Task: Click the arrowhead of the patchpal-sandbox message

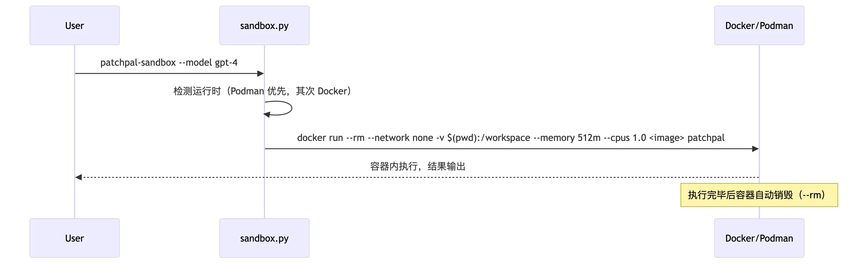Action: click(261, 73)
